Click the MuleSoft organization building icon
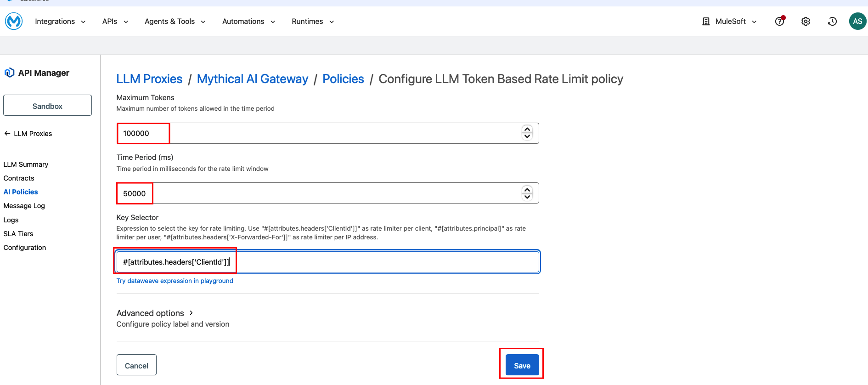Image resolution: width=868 pixels, height=385 pixels. [706, 21]
